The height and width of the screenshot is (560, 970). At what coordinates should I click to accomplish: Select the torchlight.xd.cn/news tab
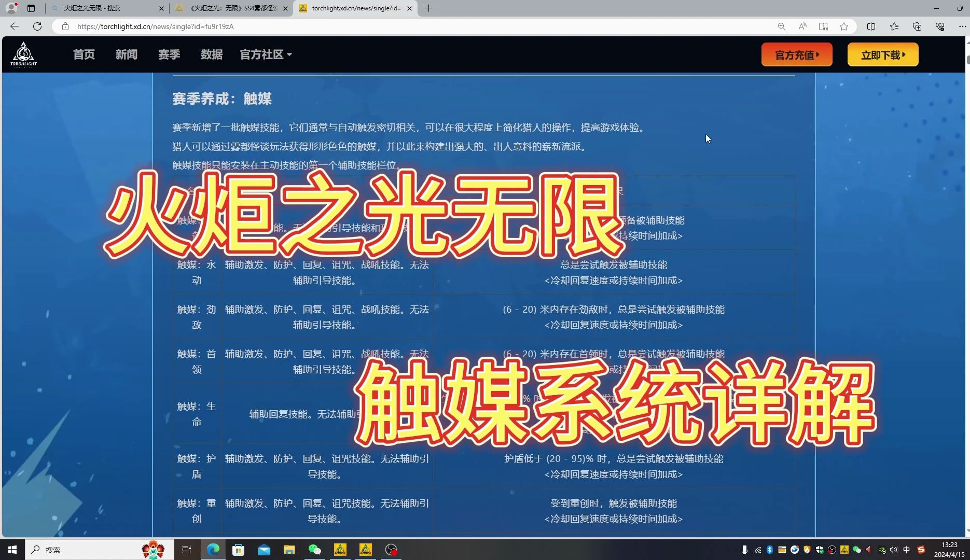tap(355, 8)
